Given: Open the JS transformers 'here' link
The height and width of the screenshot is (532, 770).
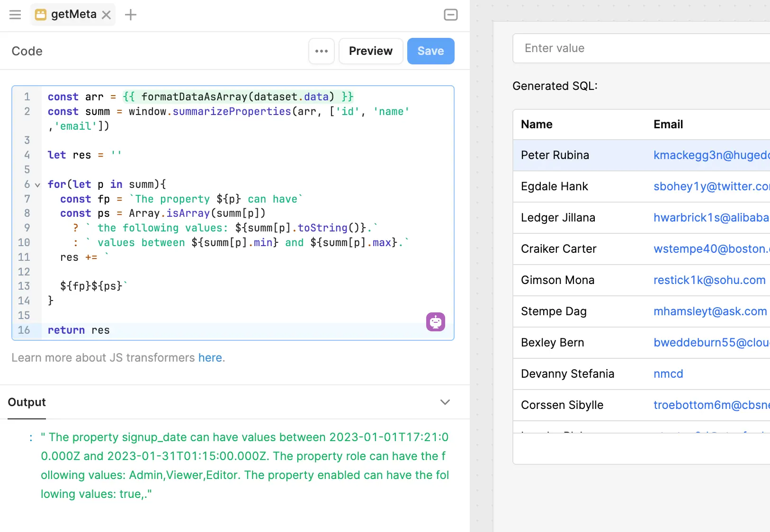Looking at the screenshot, I should click(x=210, y=358).
